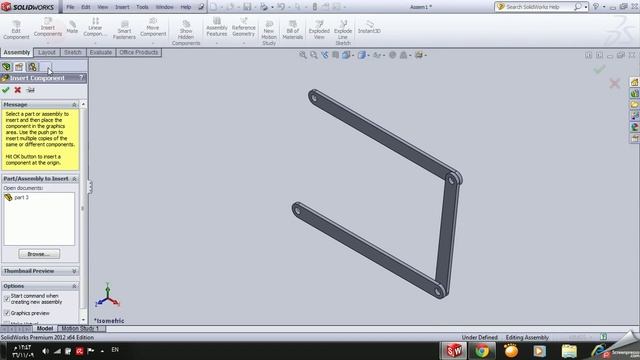Screen dimensions: 640x360
Task: Toggle Start command when creating new assembly
Action: click(x=7, y=298)
